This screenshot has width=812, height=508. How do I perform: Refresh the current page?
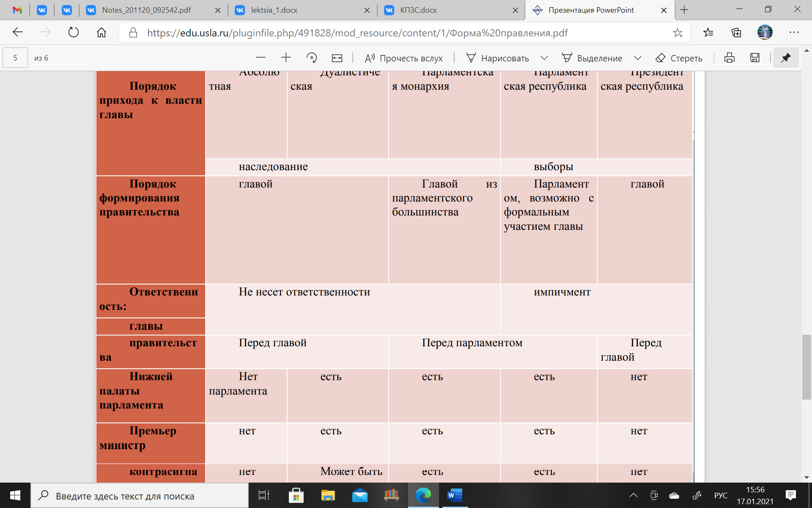[x=73, y=33]
